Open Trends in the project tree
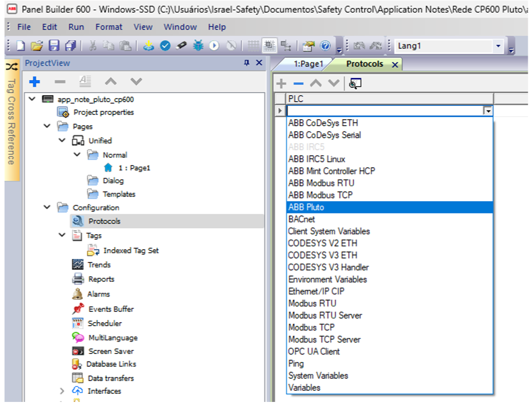 pyautogui.click(x=99, y=265)
